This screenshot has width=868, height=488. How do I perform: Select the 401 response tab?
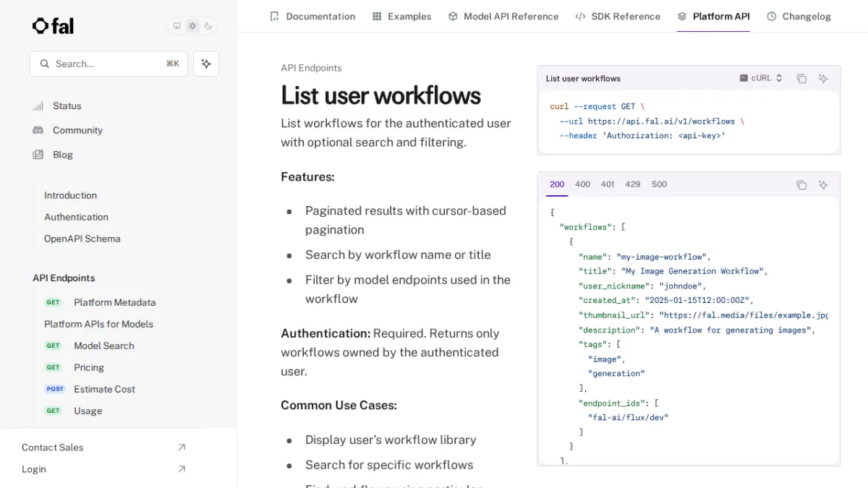[x=608, y=184]
